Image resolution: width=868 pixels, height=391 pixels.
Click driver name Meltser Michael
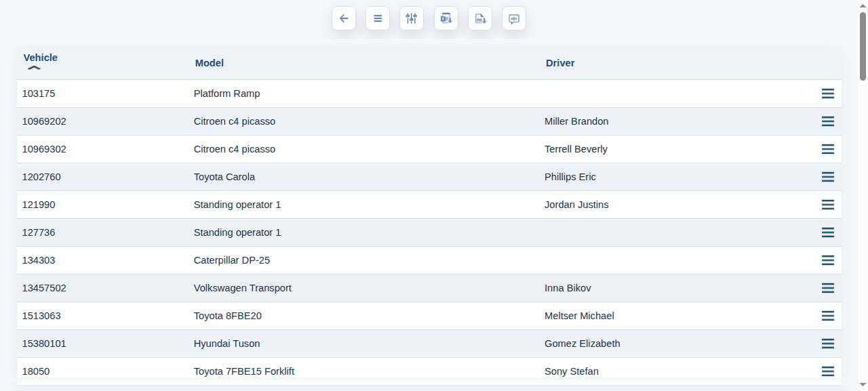[579, 316]
